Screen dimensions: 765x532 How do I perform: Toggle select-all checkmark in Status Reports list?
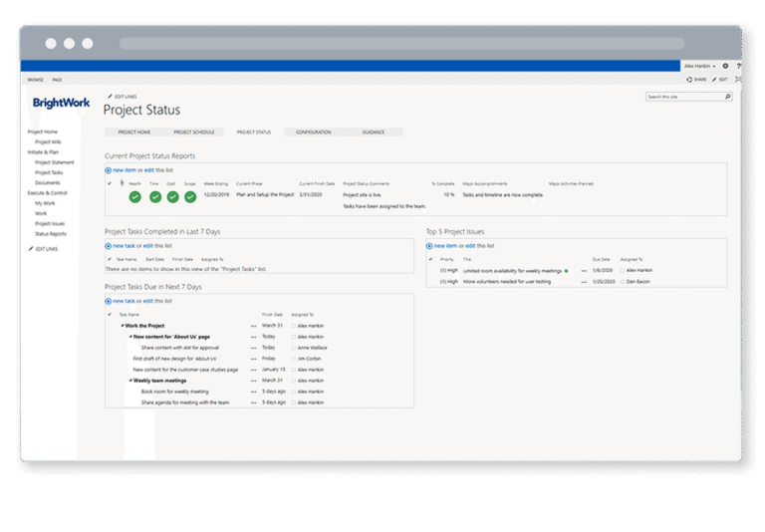(110, 183)
